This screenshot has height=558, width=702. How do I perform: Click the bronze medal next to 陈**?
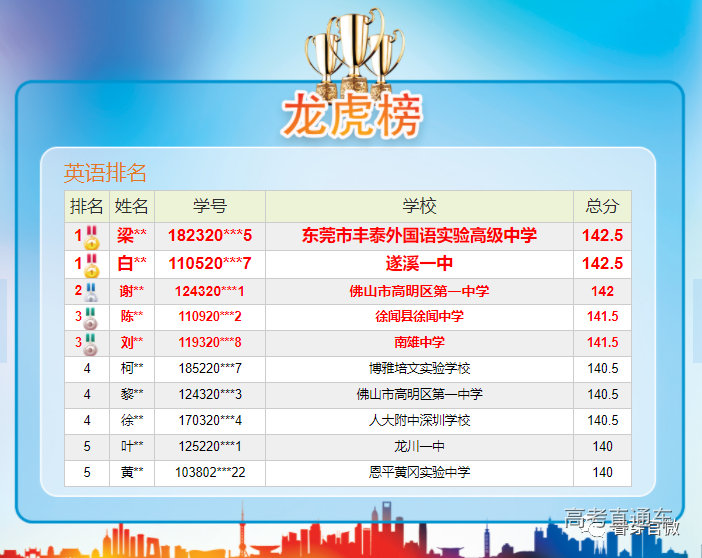click(92, 318)
